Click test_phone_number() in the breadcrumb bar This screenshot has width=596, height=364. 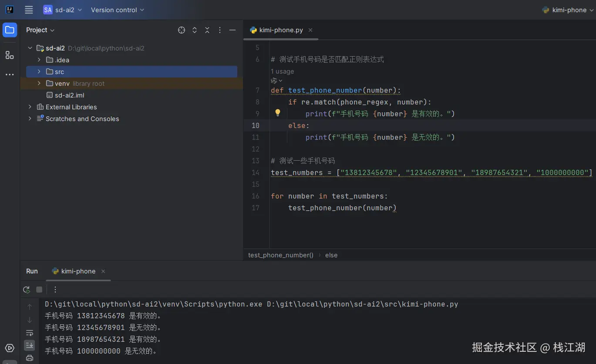pyautogui.click(x=280, y=255)
